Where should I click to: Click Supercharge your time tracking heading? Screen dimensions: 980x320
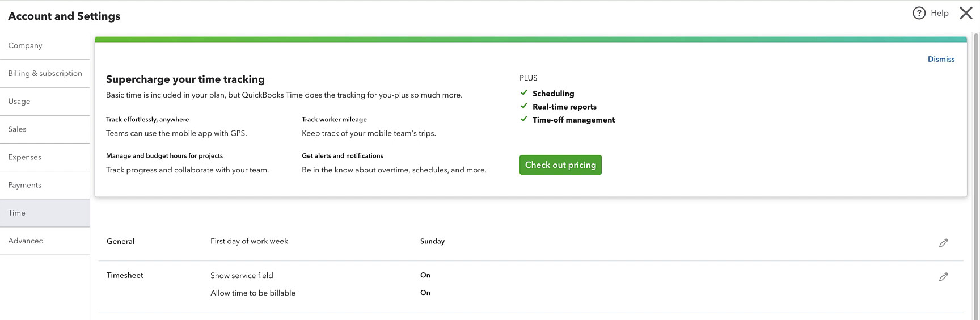(185, 79)
